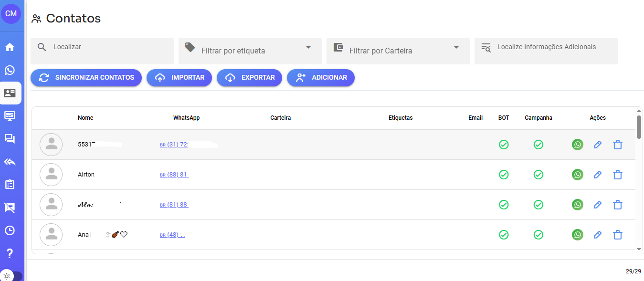Edit the Ana contact with pencil icon
Image resolution: width=644 pixels, height=281 pixels.
point(597,235)
